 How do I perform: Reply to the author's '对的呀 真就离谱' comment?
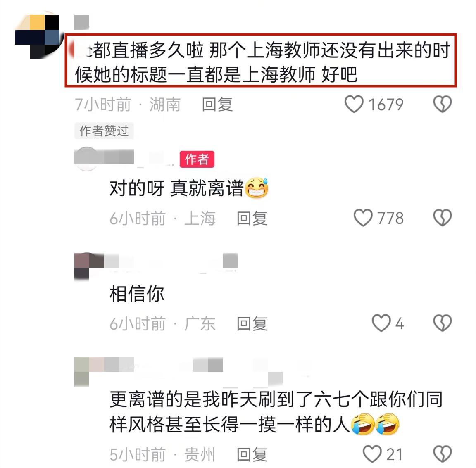pos(252,218)
